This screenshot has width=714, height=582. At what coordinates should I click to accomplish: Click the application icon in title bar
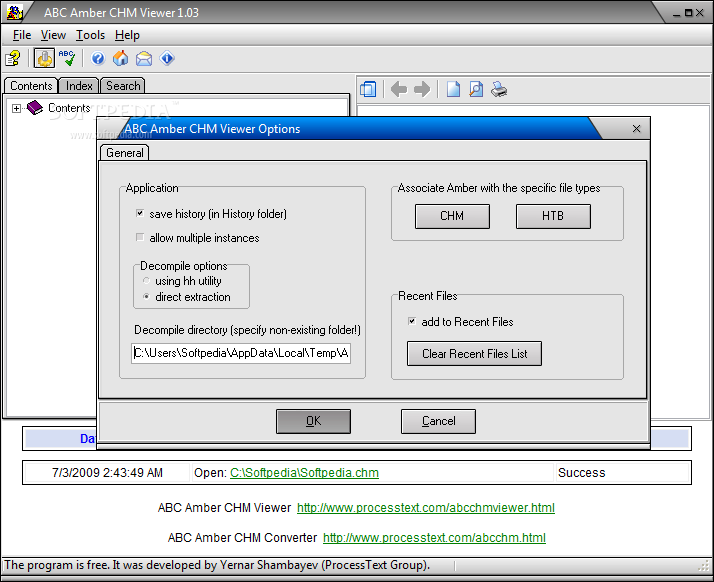[14, 12]
